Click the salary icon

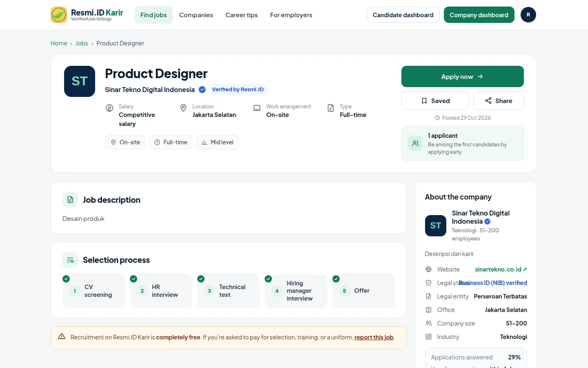pyautogui.click(x=109, y=108)
